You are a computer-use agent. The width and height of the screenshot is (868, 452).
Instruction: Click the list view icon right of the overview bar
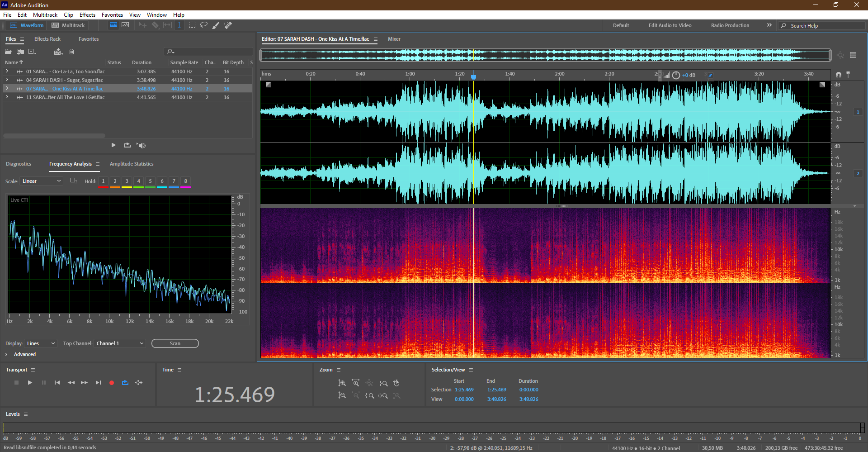pyautogui.click(x=853, y=55)
